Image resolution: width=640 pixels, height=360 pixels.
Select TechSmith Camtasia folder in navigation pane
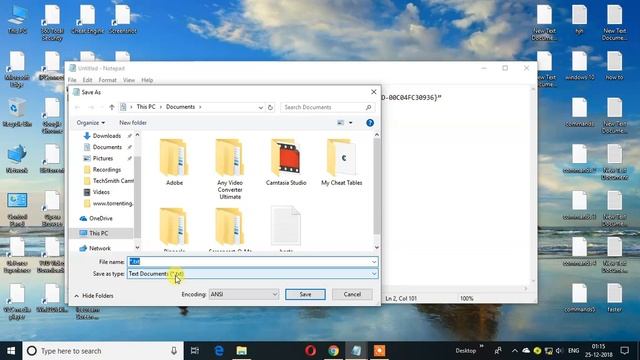pos(108,180)
